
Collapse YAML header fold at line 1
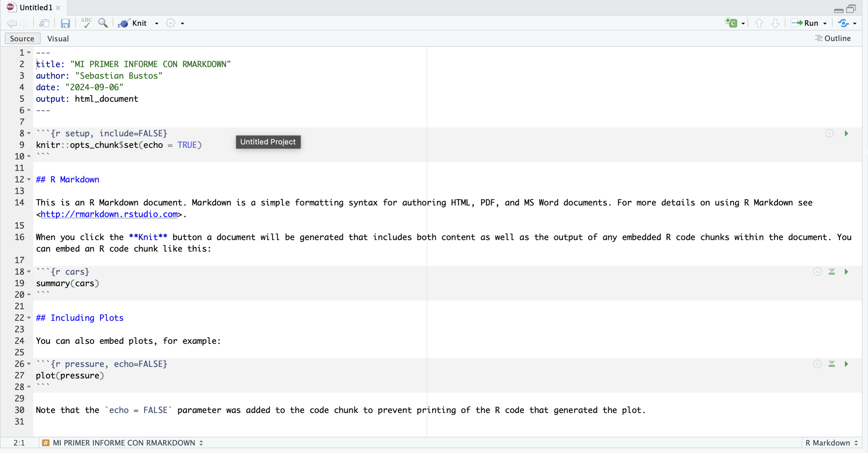pos(29,53)
